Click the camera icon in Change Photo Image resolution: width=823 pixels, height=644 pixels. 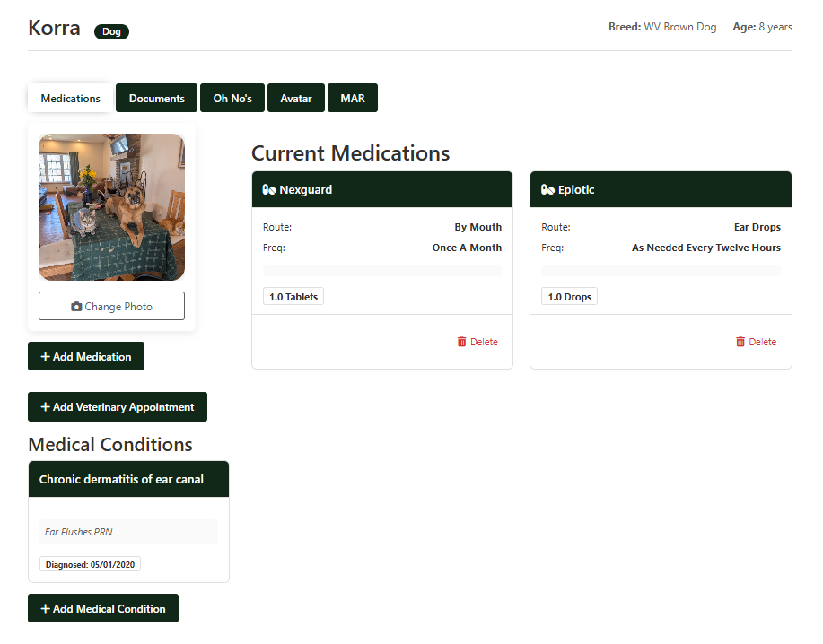tap(76, 306)
